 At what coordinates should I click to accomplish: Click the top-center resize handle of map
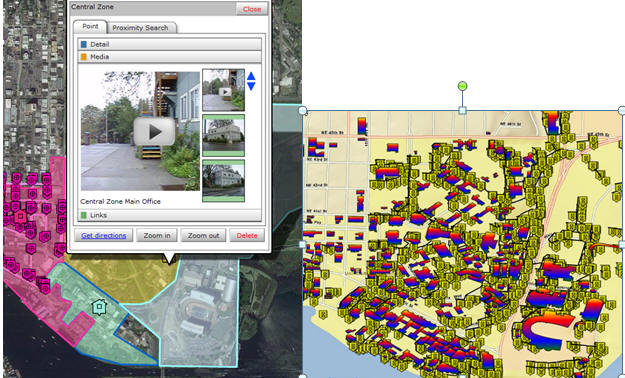coord(462,110)
